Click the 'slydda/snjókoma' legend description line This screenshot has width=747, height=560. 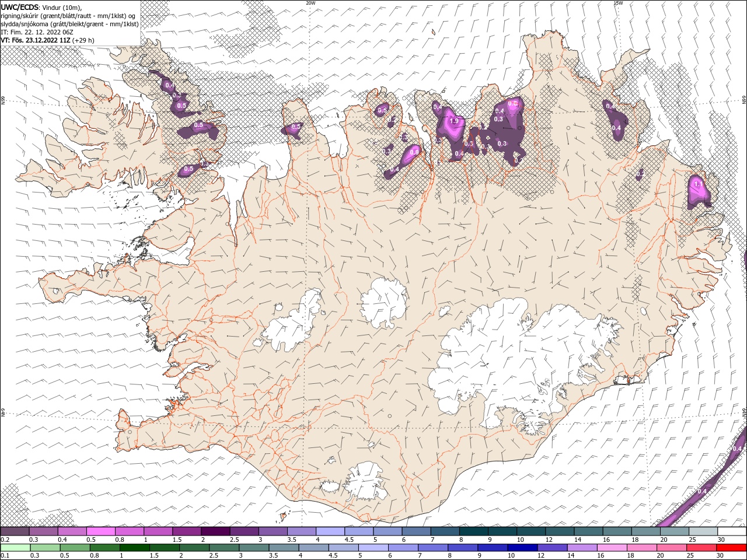69,24
